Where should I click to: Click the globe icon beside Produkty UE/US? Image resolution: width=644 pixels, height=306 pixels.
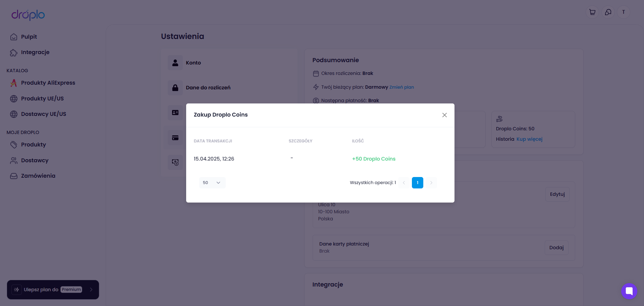tap(14, 99)
